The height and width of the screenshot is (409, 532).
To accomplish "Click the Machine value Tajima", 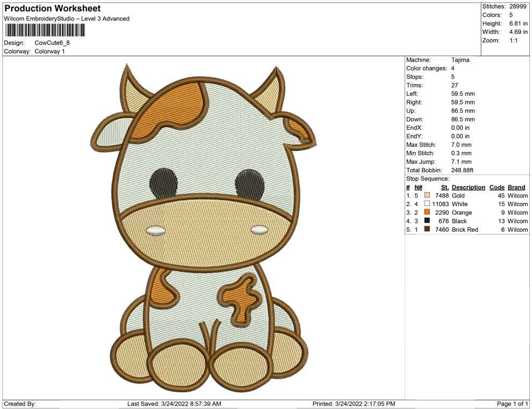I will pos(460,60).
